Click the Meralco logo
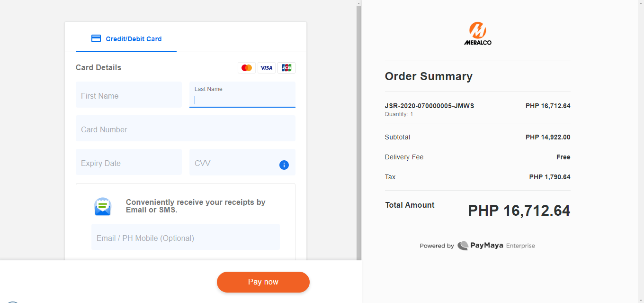This screenshot has height=303, width=644. click(477, 34)
